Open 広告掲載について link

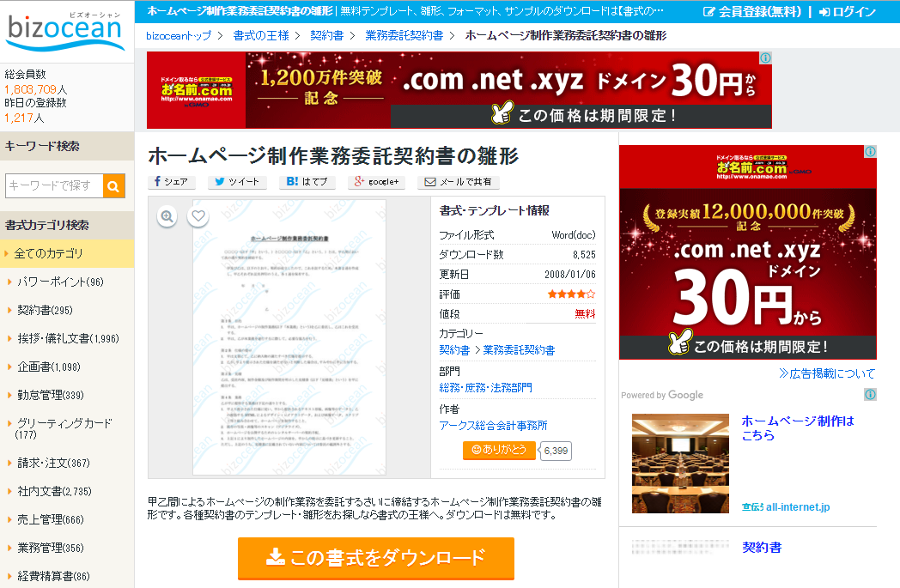point(827,373)
